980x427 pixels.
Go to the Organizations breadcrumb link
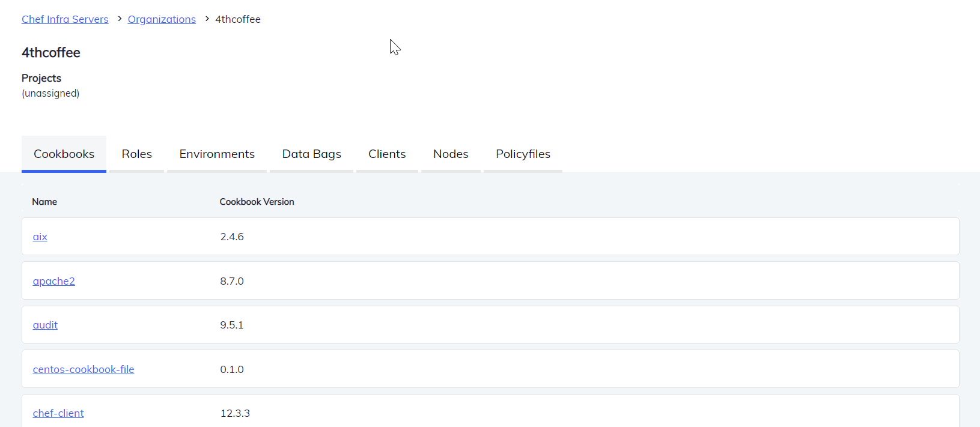coord(162,19)
